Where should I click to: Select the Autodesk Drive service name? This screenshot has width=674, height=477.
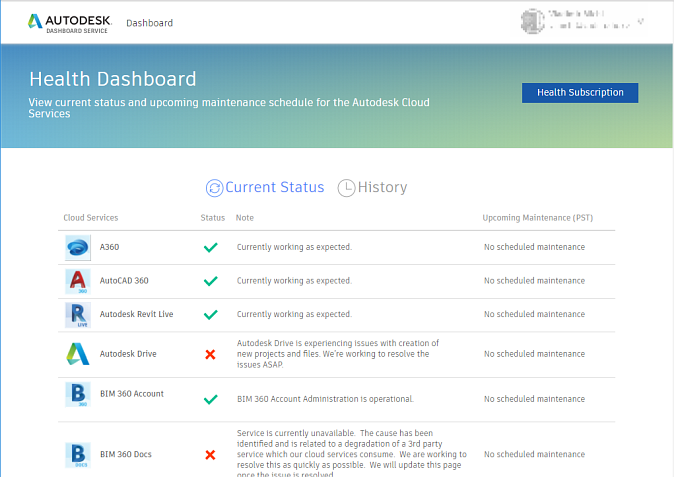128,354
